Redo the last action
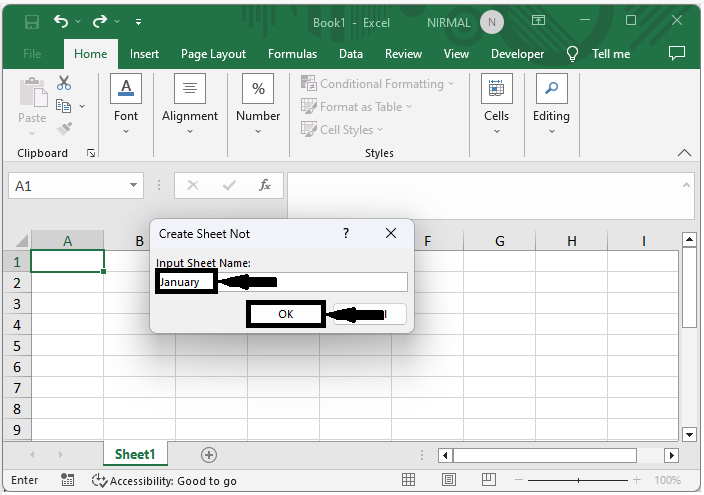Viewport: 704px width, 495px height. coord(100,21)
